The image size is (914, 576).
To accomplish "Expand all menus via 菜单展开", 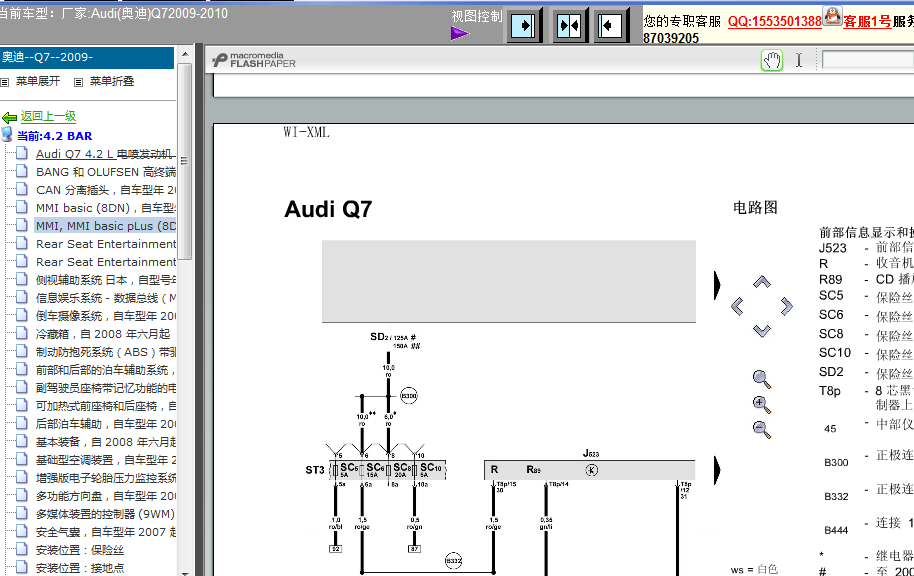I will 38,82.
